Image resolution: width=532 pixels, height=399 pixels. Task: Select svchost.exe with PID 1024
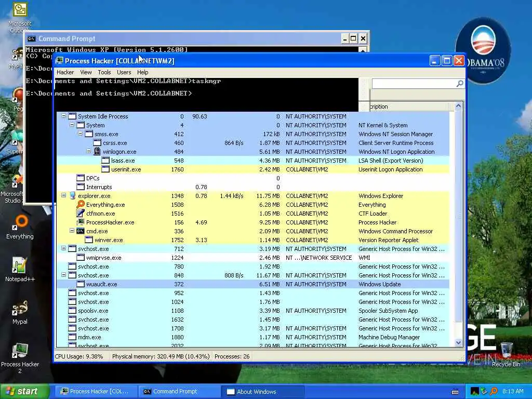coord(253,302)
